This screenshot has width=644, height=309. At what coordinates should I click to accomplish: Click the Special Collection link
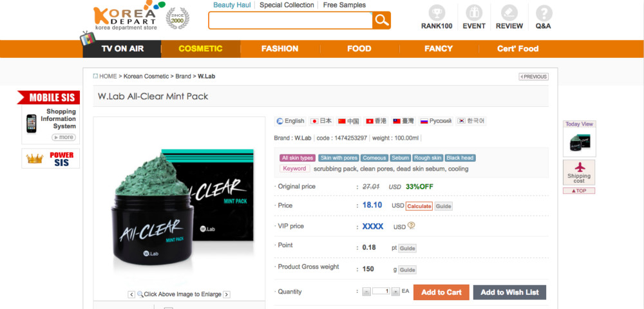(x=287, y=5)
